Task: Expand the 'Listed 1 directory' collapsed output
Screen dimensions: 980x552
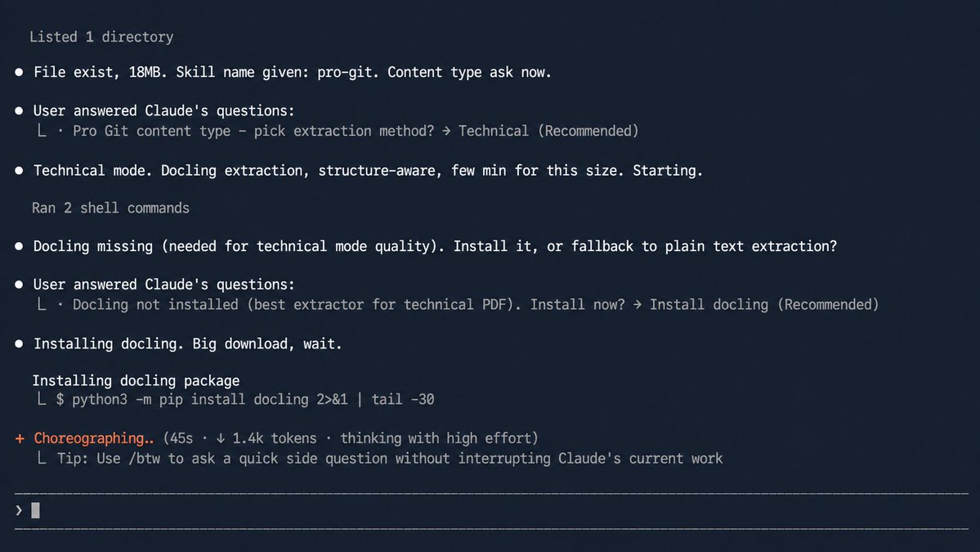Action: [101, 38]
